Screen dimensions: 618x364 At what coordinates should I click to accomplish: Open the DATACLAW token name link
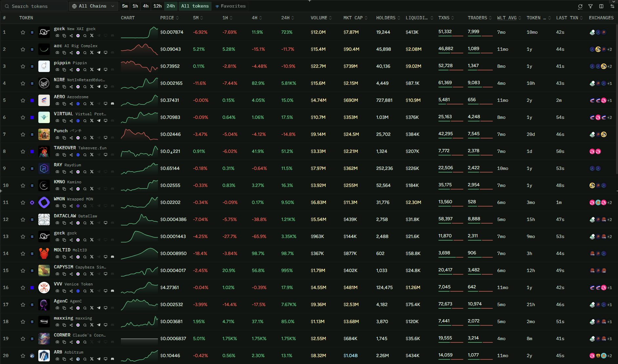(65, 216)
